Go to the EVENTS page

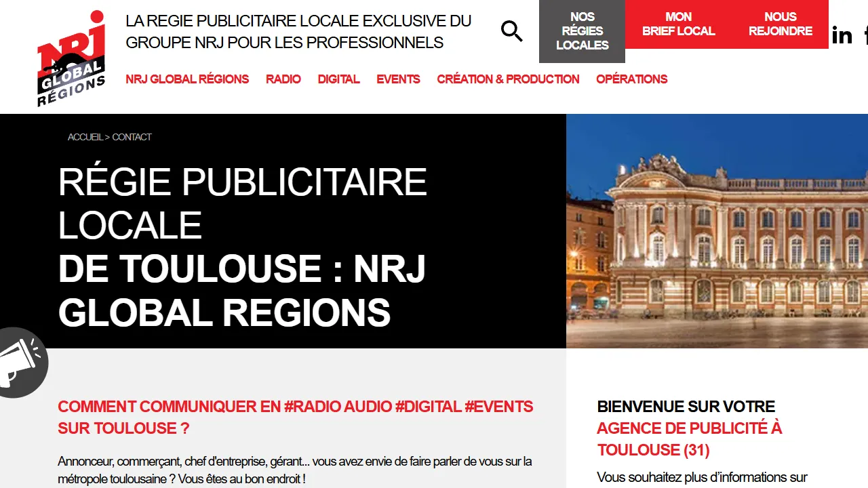tap(398, 79)
